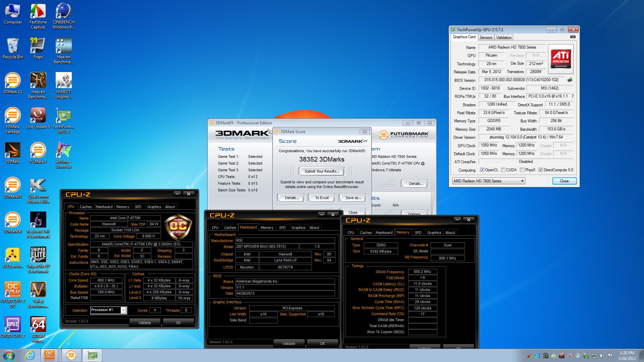Click taskbar clock showing 1:28 PM

[627, 355]
